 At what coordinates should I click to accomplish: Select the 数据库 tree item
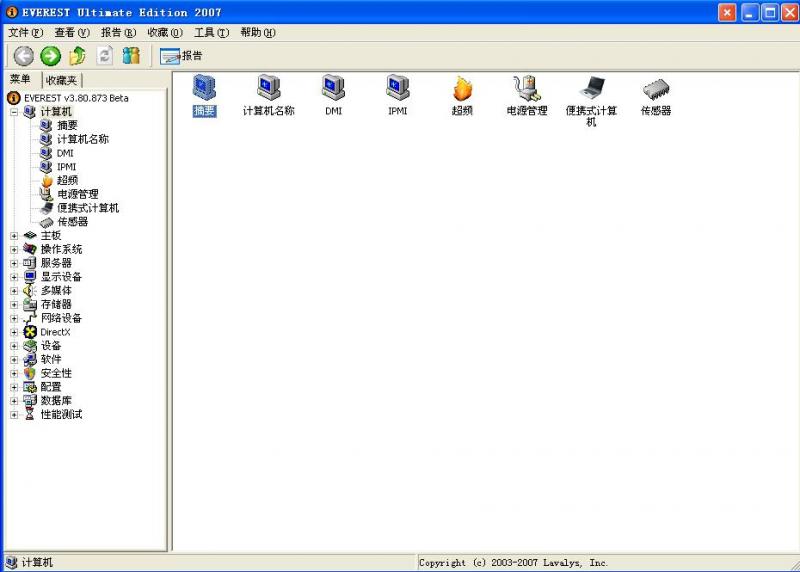pos(56,401)
